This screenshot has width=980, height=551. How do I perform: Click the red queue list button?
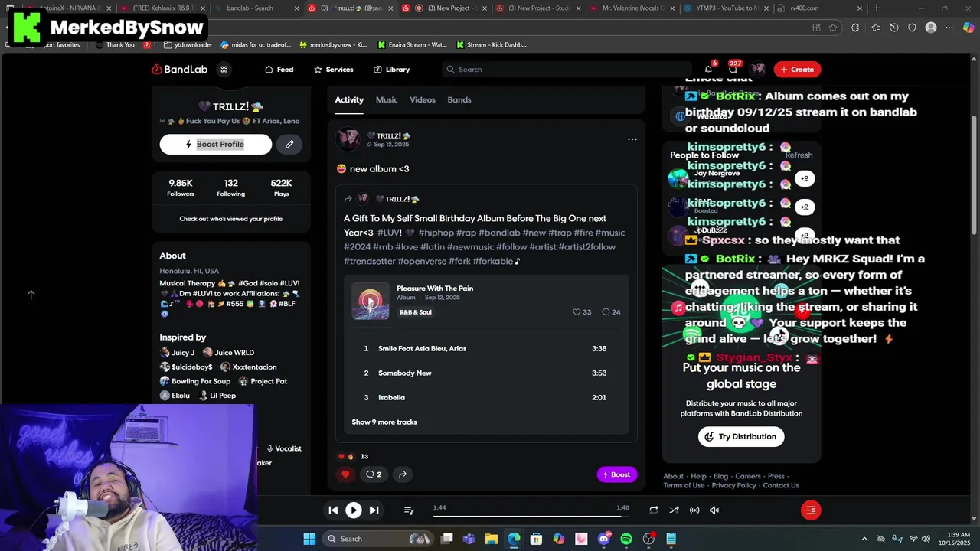tap(811, 510)
